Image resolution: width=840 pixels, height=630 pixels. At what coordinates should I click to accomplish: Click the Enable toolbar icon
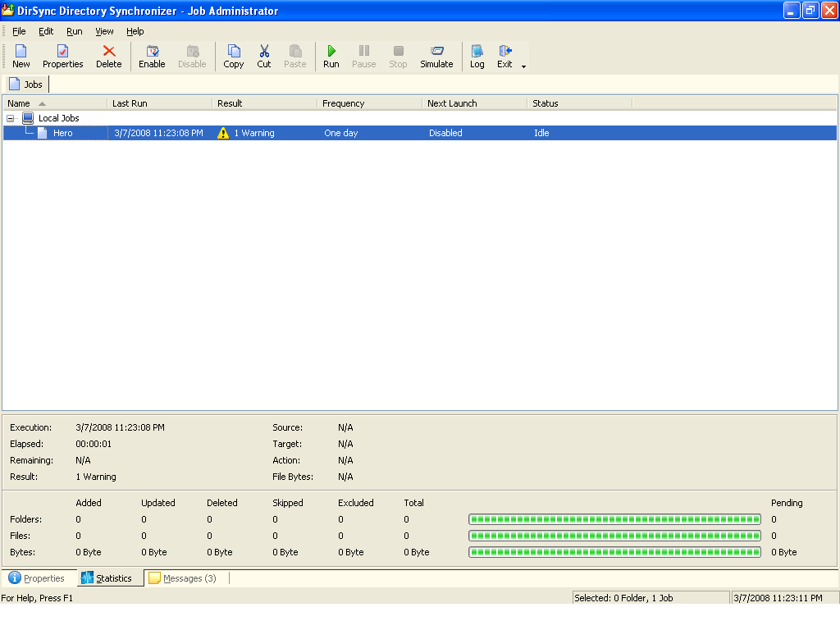coord(152,57)
